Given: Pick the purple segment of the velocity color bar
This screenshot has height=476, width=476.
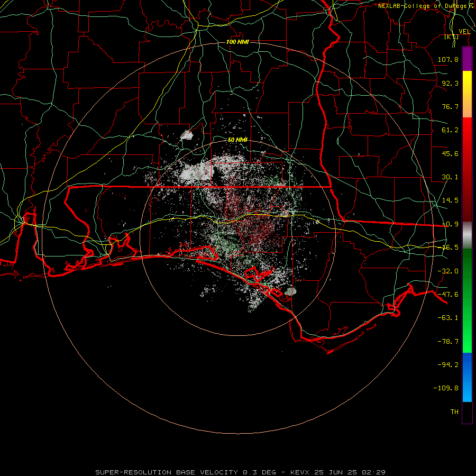Looking at the screenshot, I should tap(467, 59).
